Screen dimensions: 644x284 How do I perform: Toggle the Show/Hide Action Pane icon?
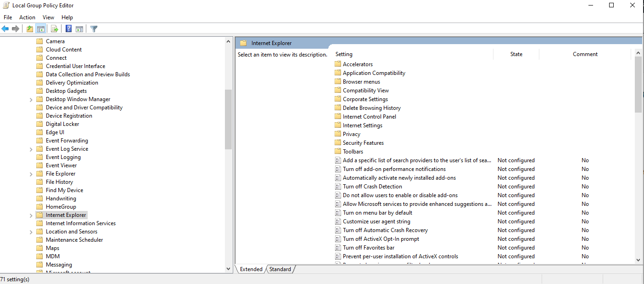[x=79, y=29]
